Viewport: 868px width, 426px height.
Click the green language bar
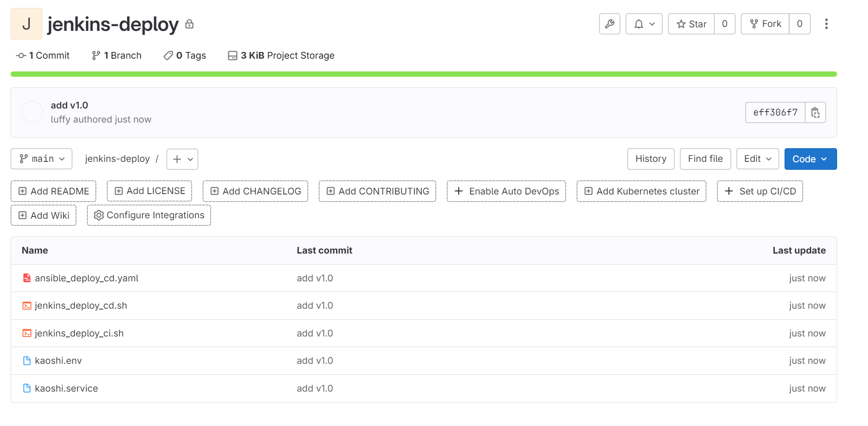pos(424,74)
